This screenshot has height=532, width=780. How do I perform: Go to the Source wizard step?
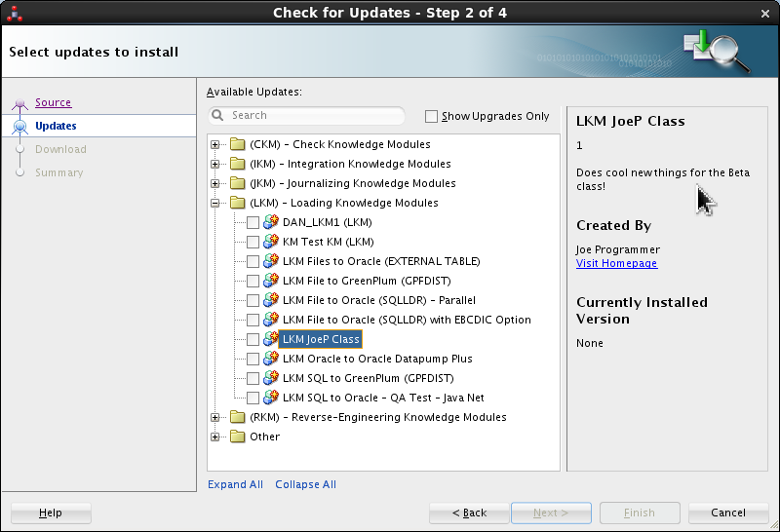pos(54,102)
